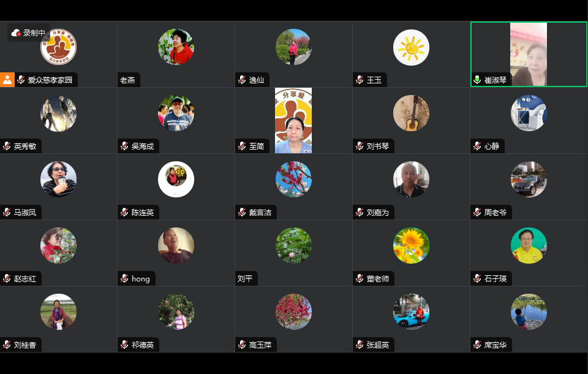Click the 录制中 recording status label

(x=34, y=33)
